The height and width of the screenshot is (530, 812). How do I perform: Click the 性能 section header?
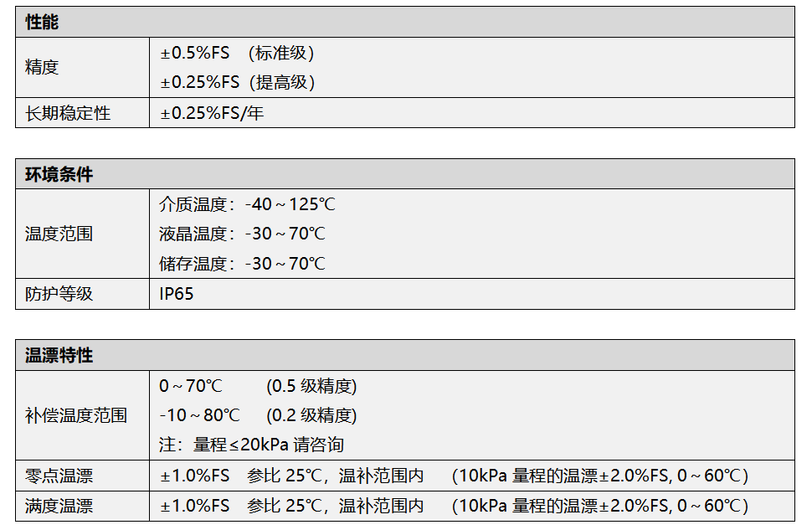[42, 23]
